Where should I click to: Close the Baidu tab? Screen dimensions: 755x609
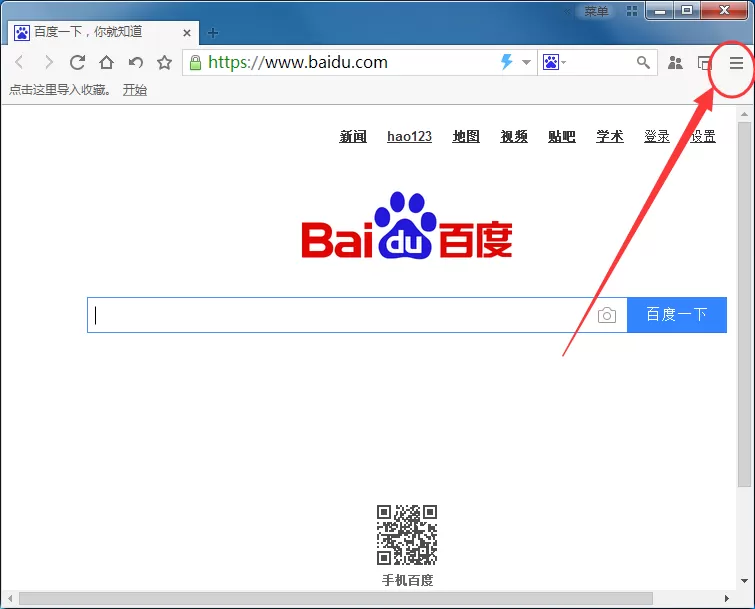coord(187,33)
